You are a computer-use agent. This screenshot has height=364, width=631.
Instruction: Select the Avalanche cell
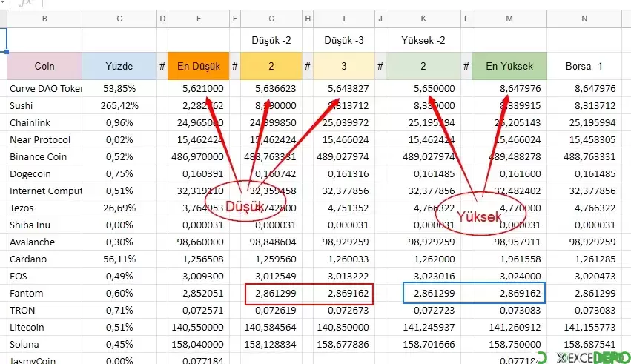pyautogui.click(x=44, y=242)
